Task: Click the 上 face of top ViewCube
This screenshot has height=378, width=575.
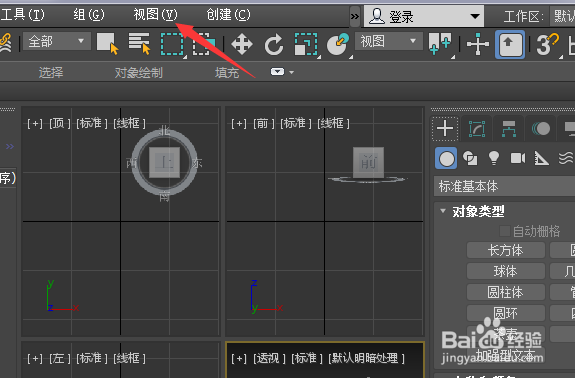Action: tap(165, 162)
